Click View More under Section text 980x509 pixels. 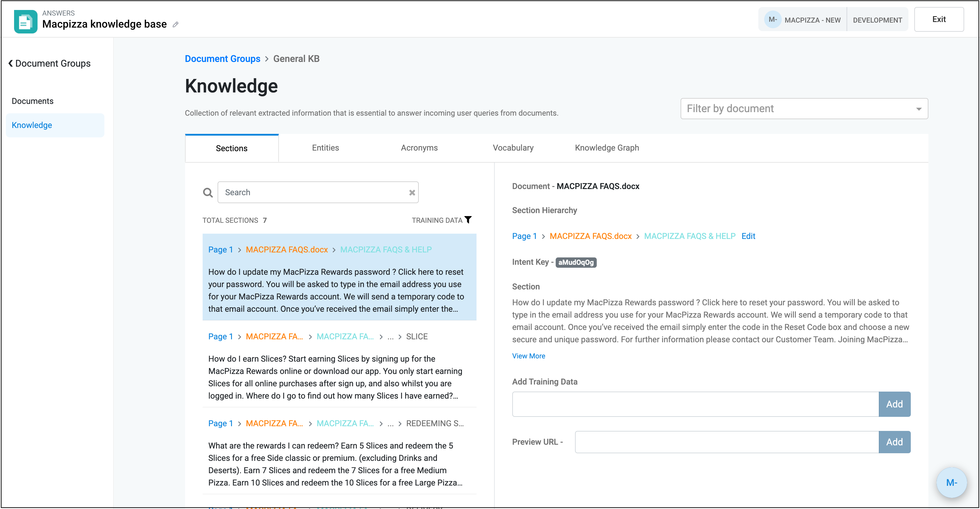point(528,356)
